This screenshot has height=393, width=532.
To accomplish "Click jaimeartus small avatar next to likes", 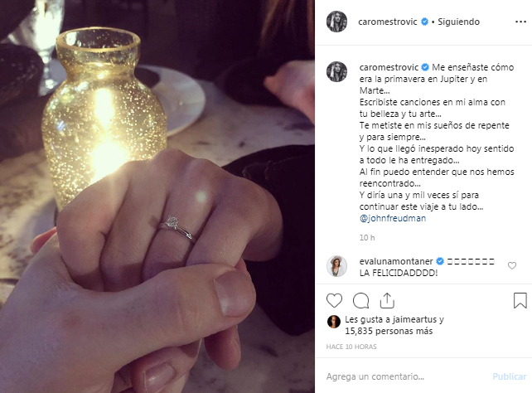I will 333,322.
